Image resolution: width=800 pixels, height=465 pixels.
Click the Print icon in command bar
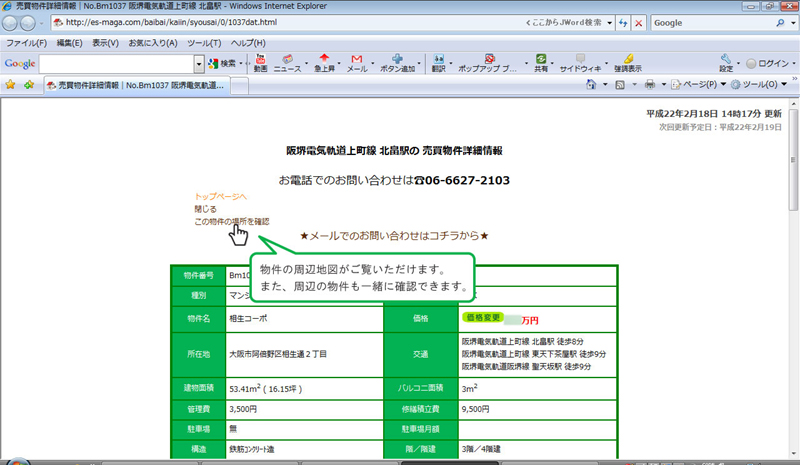click(649, 86)
